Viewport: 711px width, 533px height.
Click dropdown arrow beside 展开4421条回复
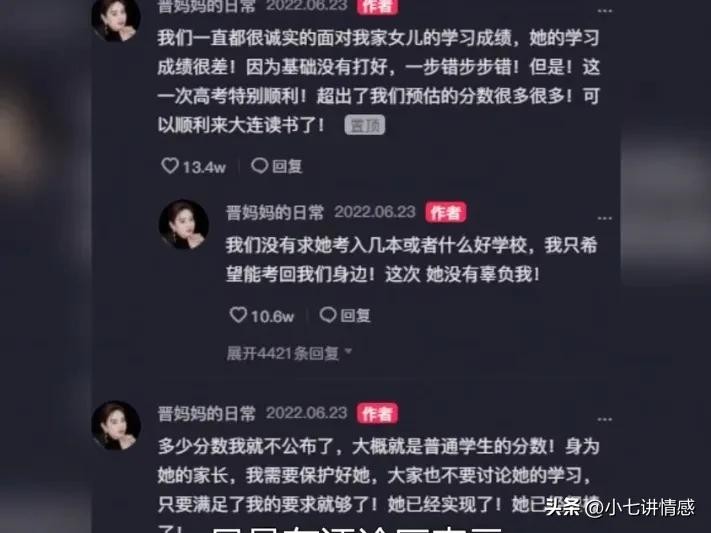click(348, 351)
